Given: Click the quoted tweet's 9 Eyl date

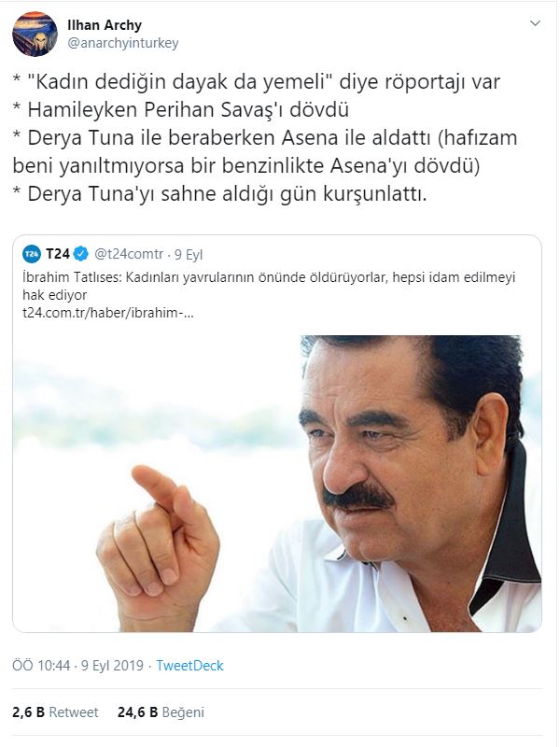Looking at the screenshot, I should point(189,254).
